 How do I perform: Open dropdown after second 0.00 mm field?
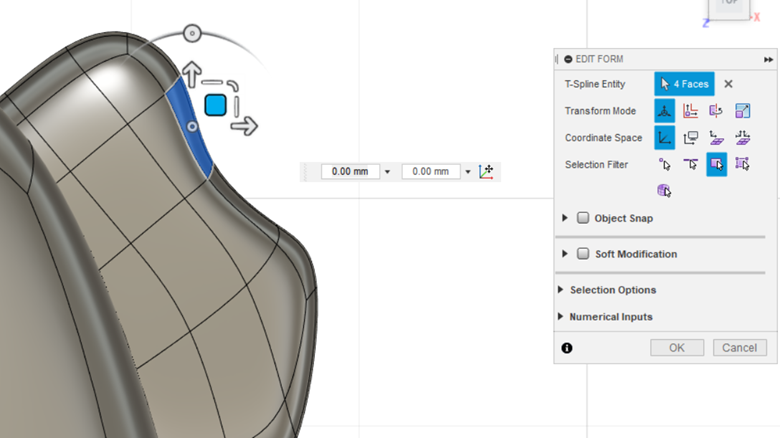pyautogui.click(x=468, y=172)
